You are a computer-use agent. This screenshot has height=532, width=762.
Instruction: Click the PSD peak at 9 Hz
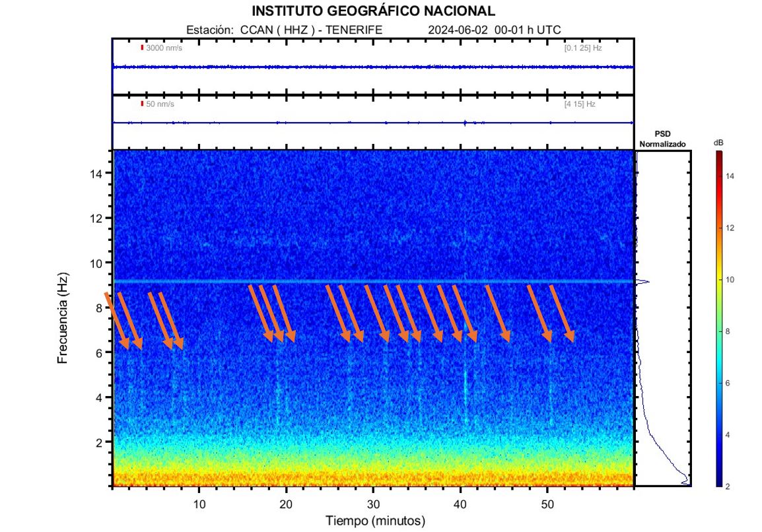pyautogui.click(x=644, y=282)
